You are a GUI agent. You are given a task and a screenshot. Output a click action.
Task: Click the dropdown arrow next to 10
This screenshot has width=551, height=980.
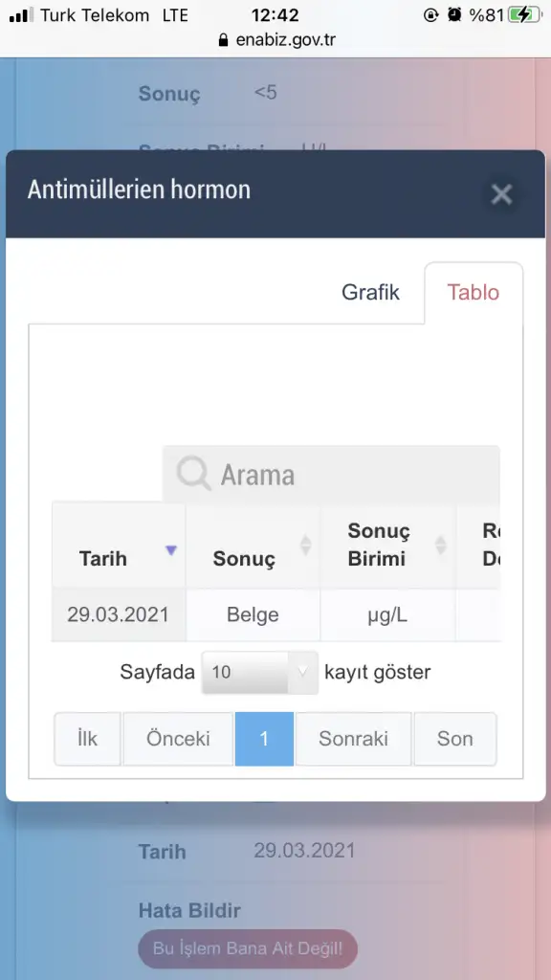point(302,673)
